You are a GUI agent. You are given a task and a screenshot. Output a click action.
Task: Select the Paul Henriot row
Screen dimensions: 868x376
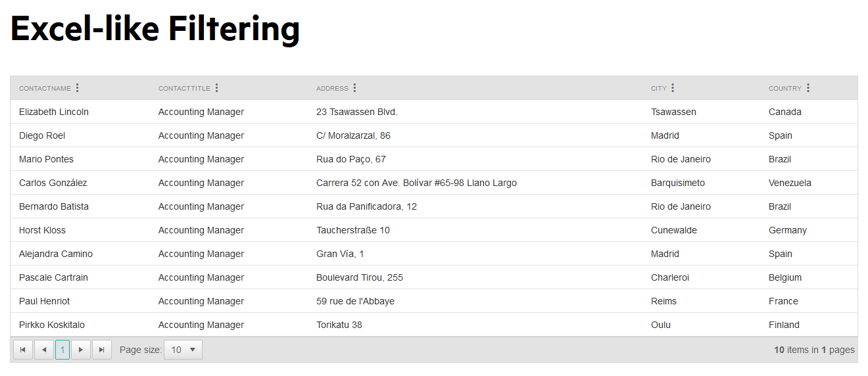(x=45, y=301)
